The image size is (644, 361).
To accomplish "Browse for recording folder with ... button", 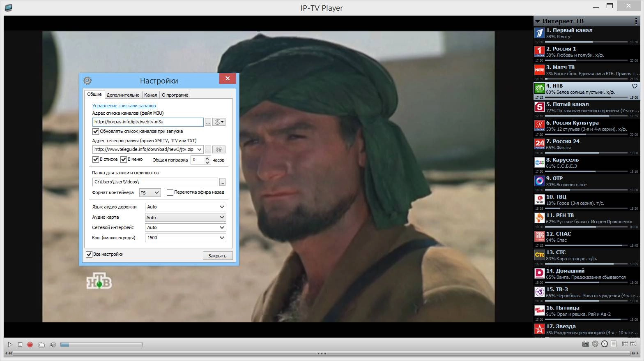I will (x=222, y=182).
